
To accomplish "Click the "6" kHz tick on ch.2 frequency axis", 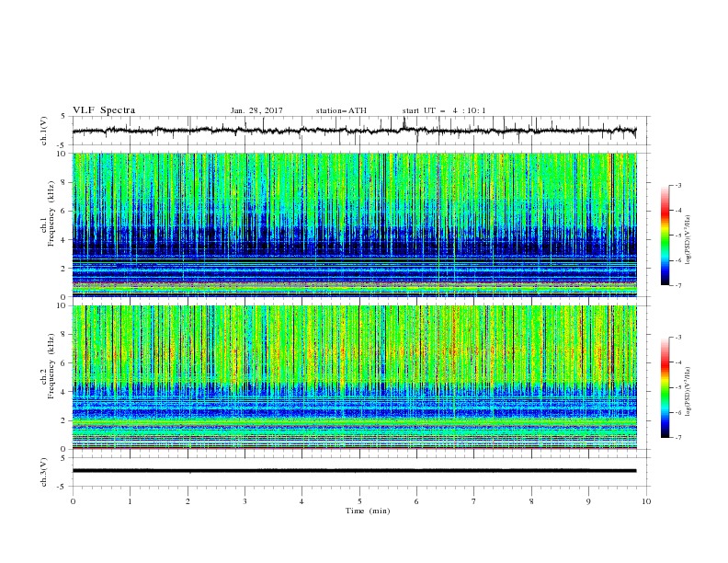I will 64,363.
